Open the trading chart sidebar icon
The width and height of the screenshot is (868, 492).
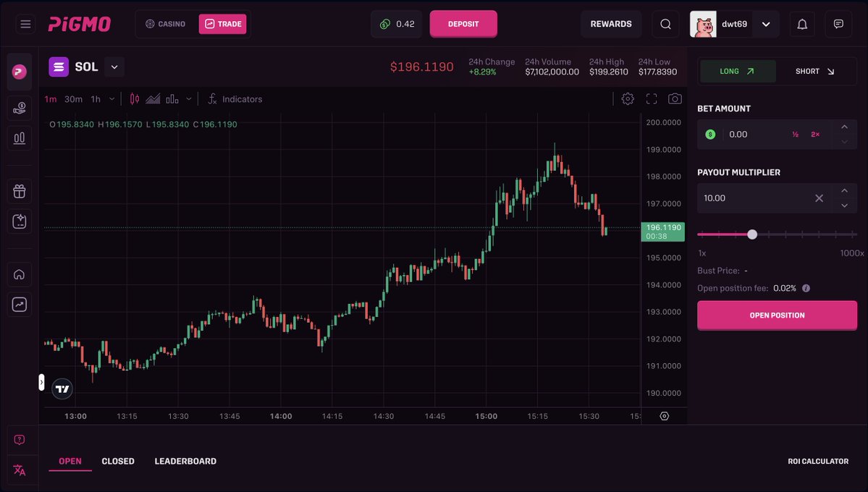(x=20, y=305)
